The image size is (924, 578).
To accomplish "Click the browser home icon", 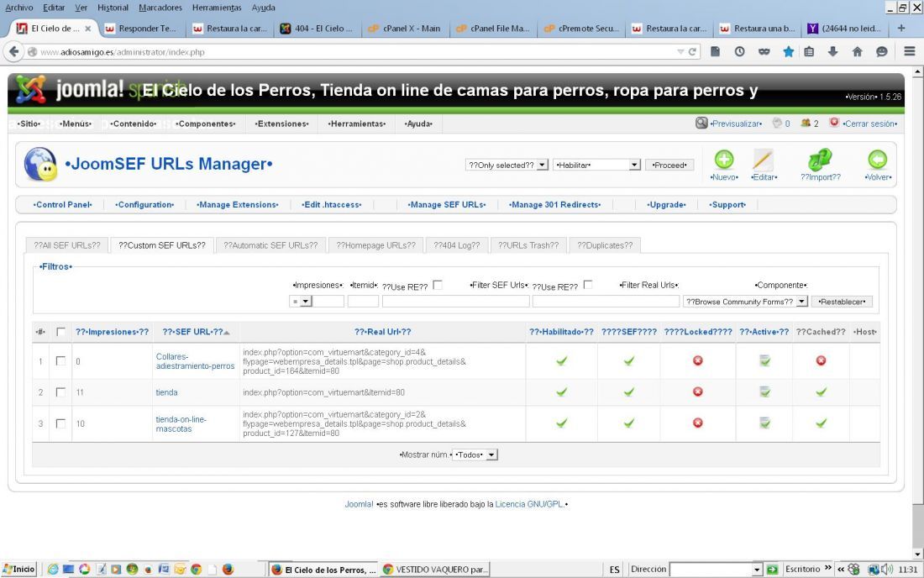I will point(858,52).
